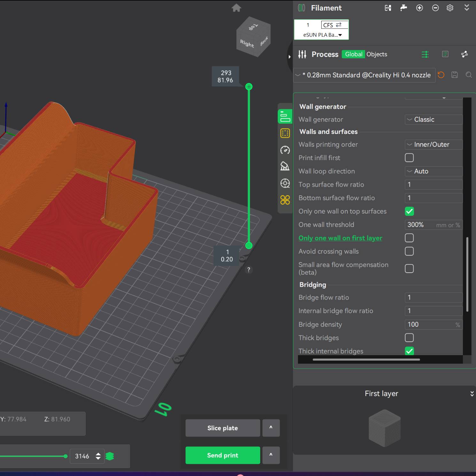The height and width of the screenshot is (476, 476).
Task: Disable Only one wall on top surfaces
Action: tap(409, 211)
